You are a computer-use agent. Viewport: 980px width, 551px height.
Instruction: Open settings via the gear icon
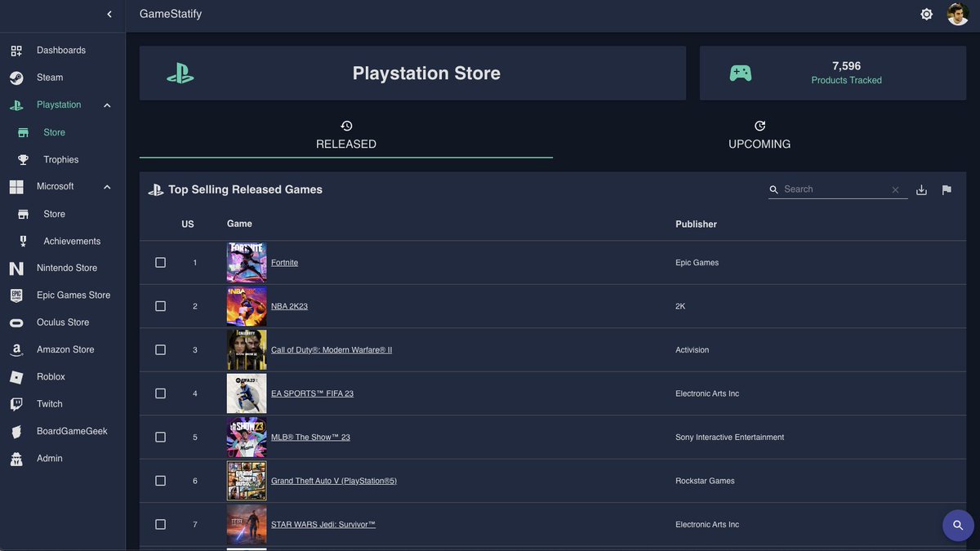[926, 14]
